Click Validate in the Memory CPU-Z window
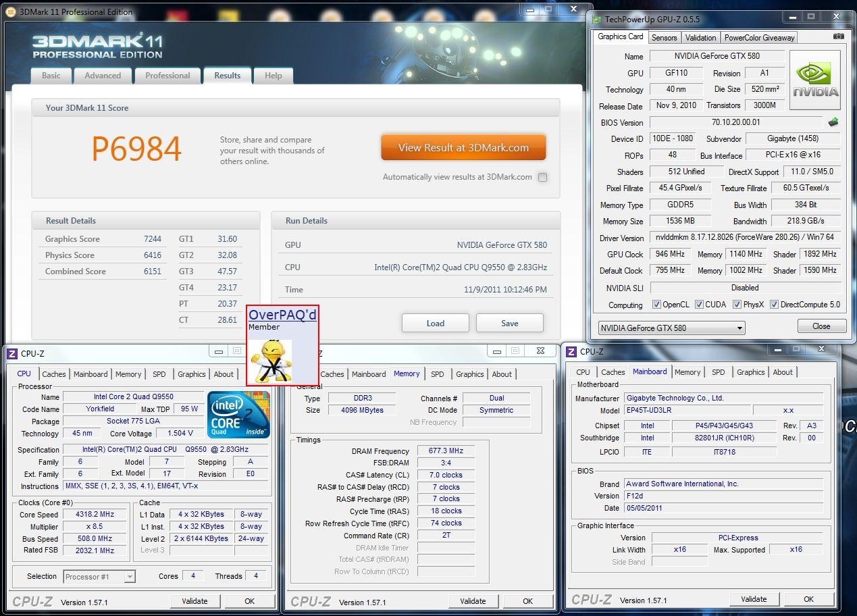 coord(473,601)
